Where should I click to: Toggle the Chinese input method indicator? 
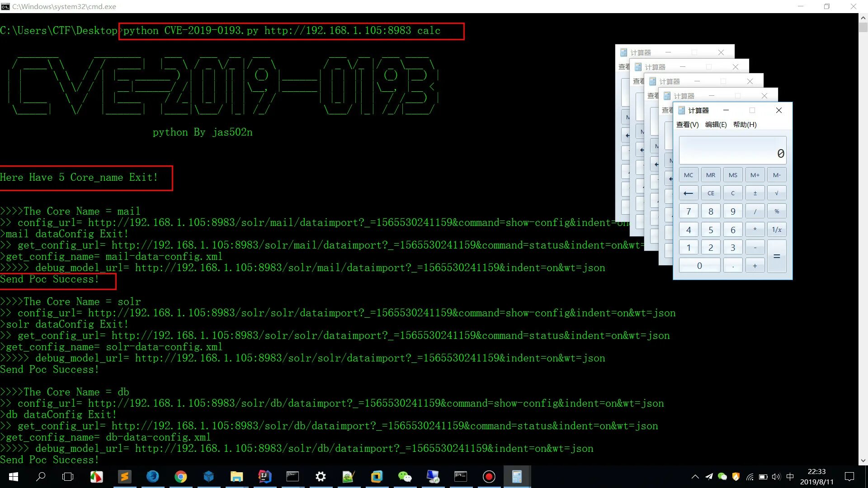click(790, 476)
